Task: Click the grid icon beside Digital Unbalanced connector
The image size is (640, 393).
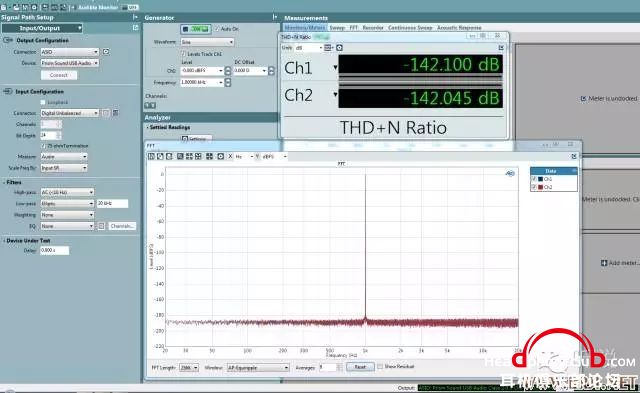Action: [116, 113]
